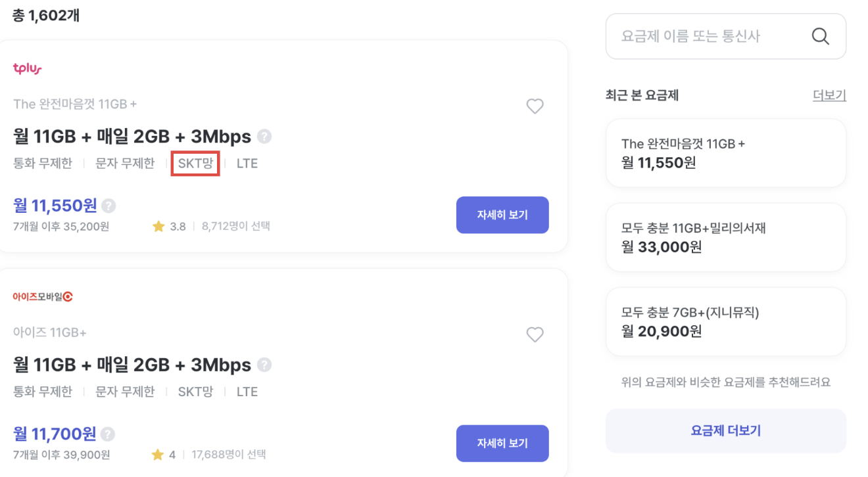
Task: Click the search magnifier icon
Action: (x=820, y=36)
